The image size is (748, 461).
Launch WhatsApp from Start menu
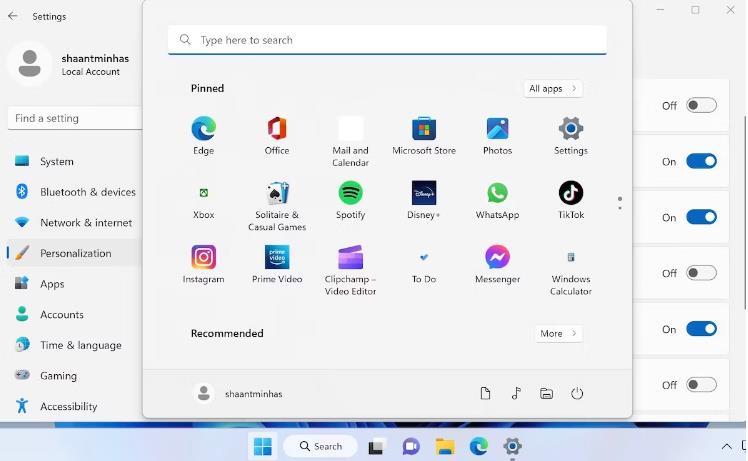tap(497, 200)
